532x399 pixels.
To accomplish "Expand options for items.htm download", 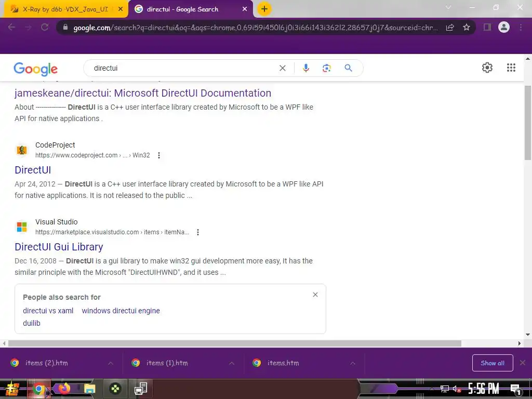I will 353,363.
